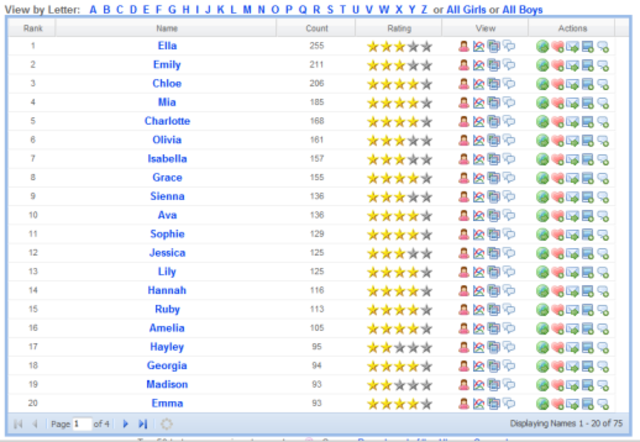Open the name link Hayley

167,347
